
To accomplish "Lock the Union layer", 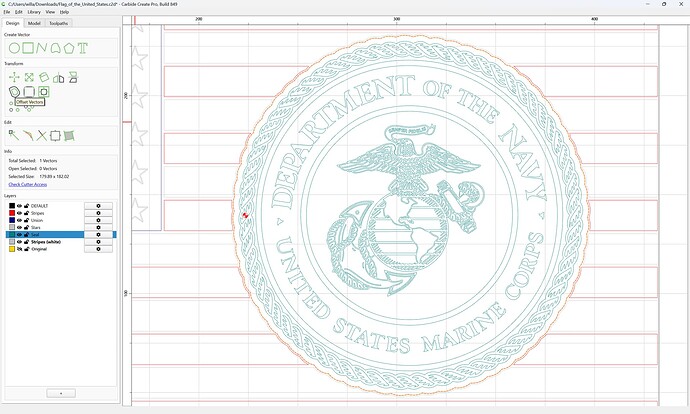I will coord(26,220).
